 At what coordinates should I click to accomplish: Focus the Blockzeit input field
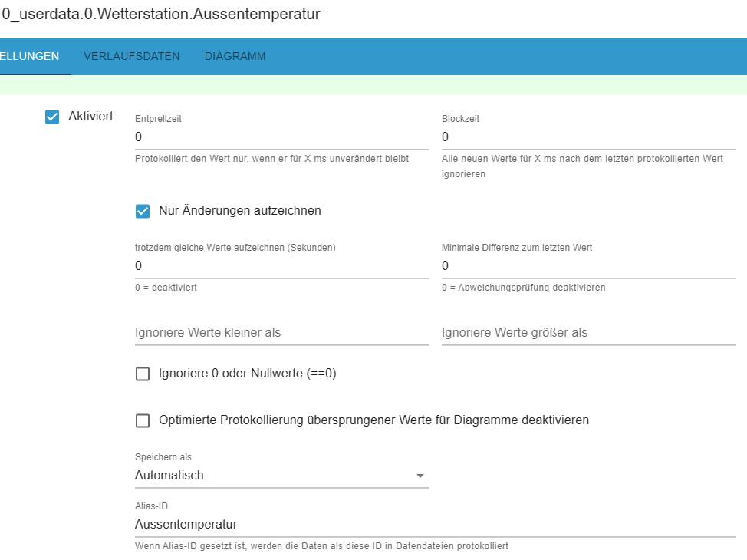pos(589,137)
